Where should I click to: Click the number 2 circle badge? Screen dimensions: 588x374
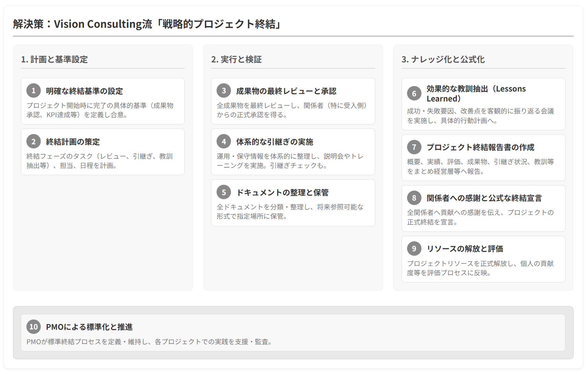(34, 141)
